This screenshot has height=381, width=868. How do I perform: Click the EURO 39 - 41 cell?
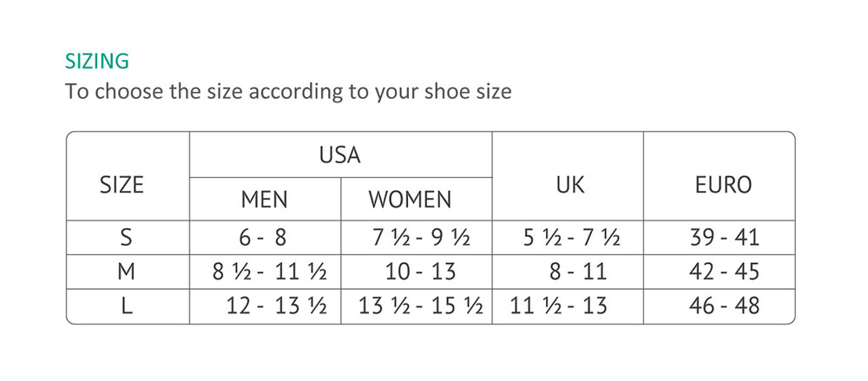point(723,238)
